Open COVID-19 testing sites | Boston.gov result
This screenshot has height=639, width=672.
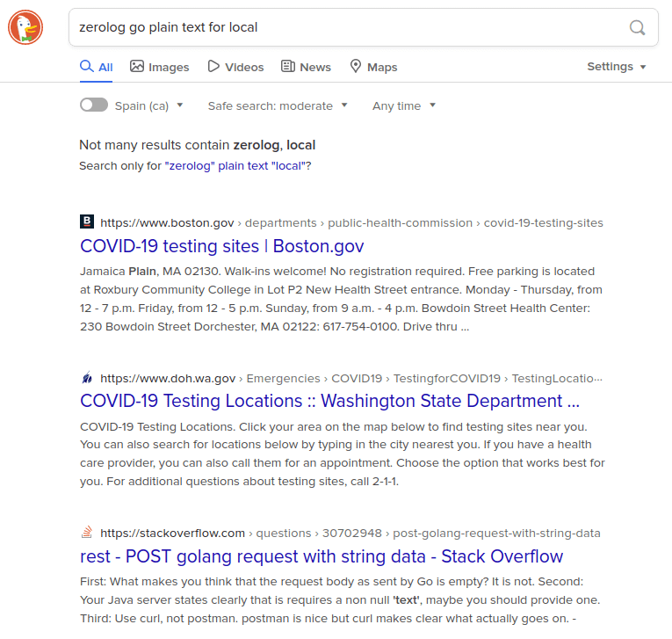point(222,246)
